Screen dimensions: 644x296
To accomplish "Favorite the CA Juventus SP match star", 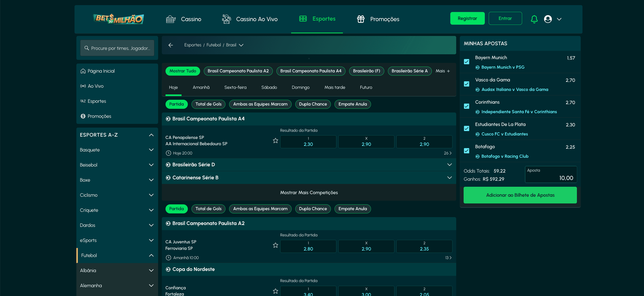I will [275, 245].
